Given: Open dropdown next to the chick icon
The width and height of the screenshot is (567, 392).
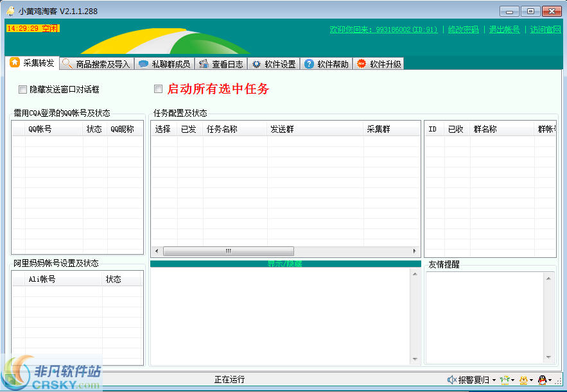Looking at the screenshot, I should click(x=531, y=380).
